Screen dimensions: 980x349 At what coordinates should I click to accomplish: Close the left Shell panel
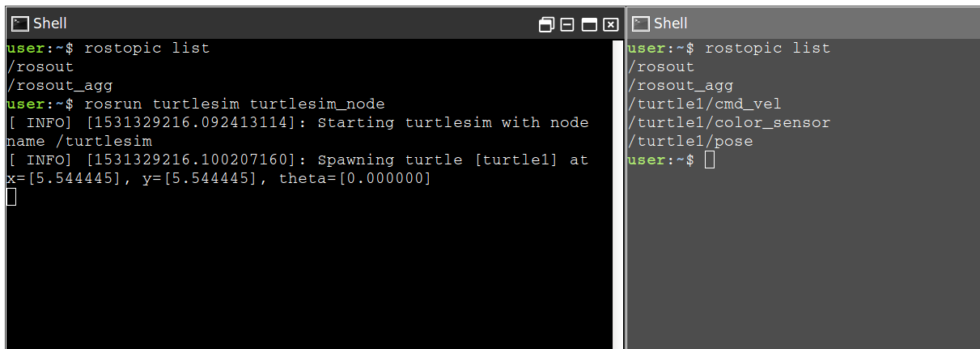pyautogui.click(x=611, y=25)
